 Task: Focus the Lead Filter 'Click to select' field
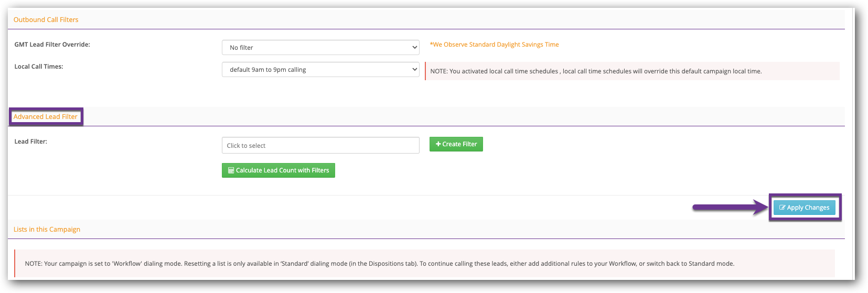coord(320,146)
